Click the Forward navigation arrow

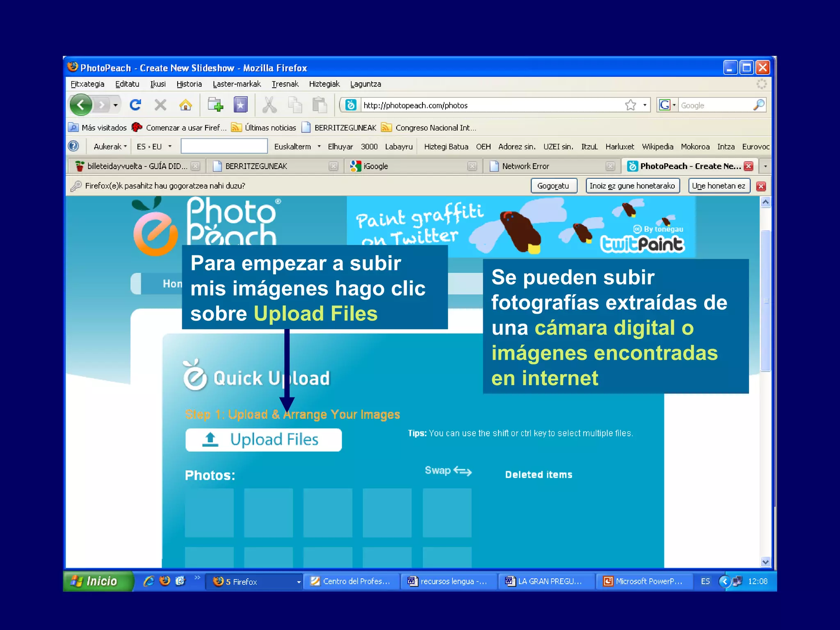[x=102, y=105]
